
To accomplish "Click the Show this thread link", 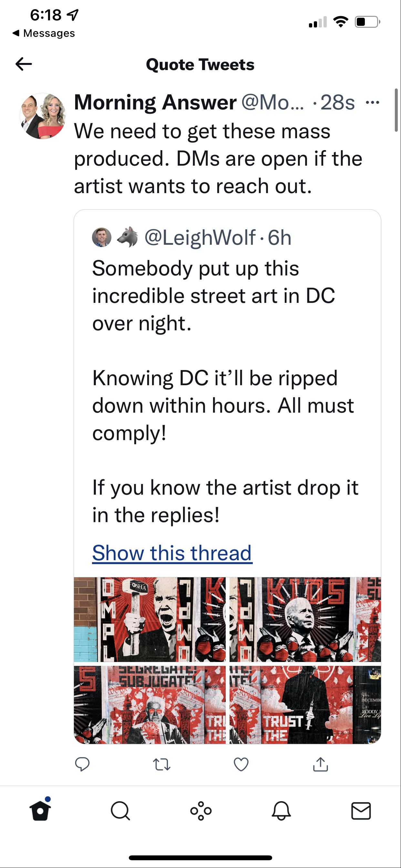I will 172,553.
